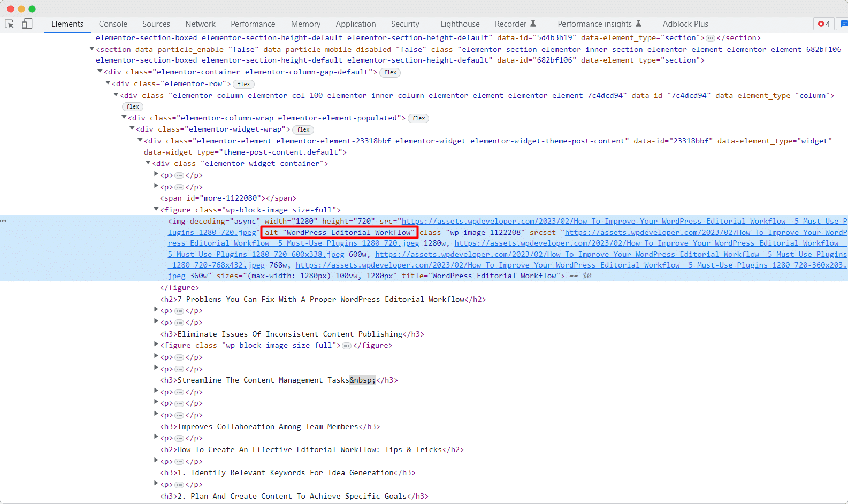Collapse the elementor-widget-container div
The height and width of the screenshot is (504, 848).
click(148, 163)
